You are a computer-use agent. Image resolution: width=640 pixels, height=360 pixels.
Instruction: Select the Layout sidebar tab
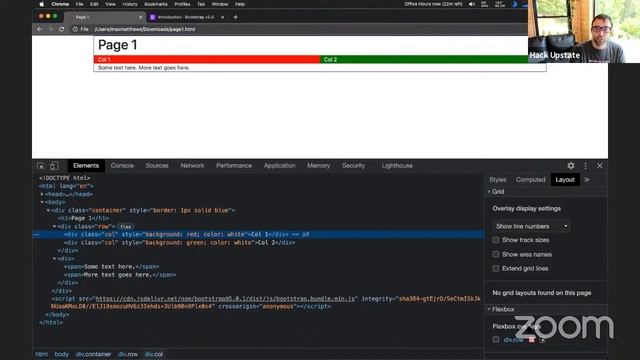[x=565, y=180]
